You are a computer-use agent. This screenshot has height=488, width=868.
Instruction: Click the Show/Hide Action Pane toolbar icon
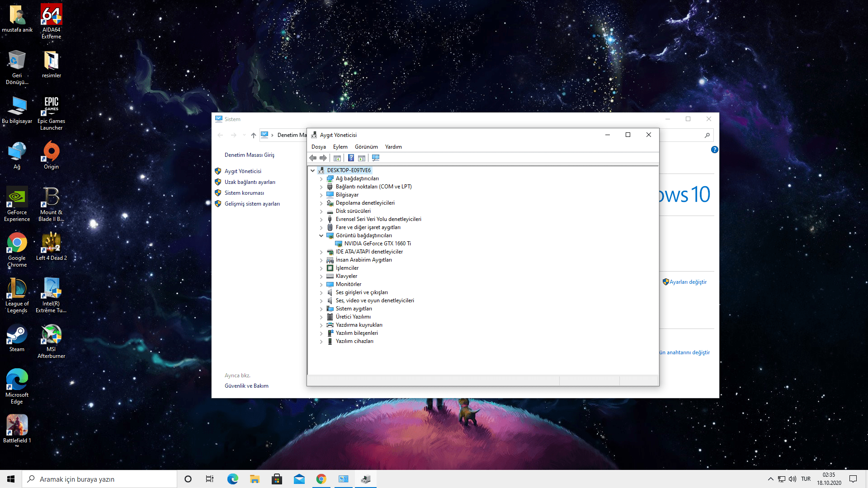coord(362,158)
